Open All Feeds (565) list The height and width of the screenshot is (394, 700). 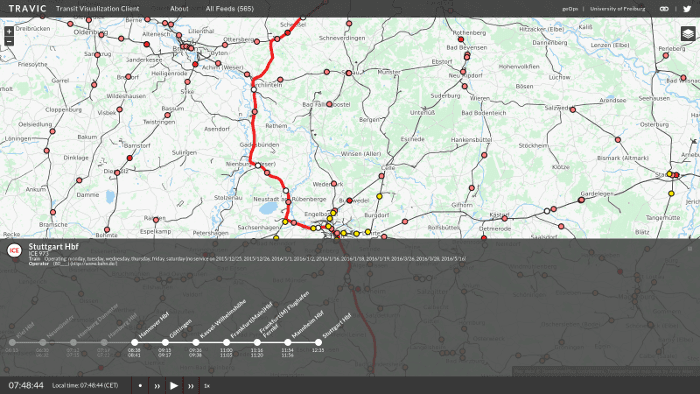pyautogui.click(x=229, y=8)
